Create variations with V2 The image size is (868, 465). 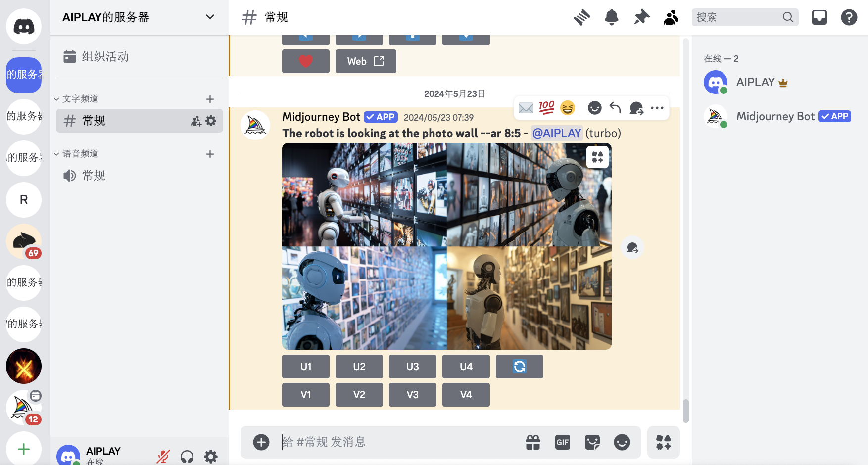pyautogui.click(x=359, y=395)
